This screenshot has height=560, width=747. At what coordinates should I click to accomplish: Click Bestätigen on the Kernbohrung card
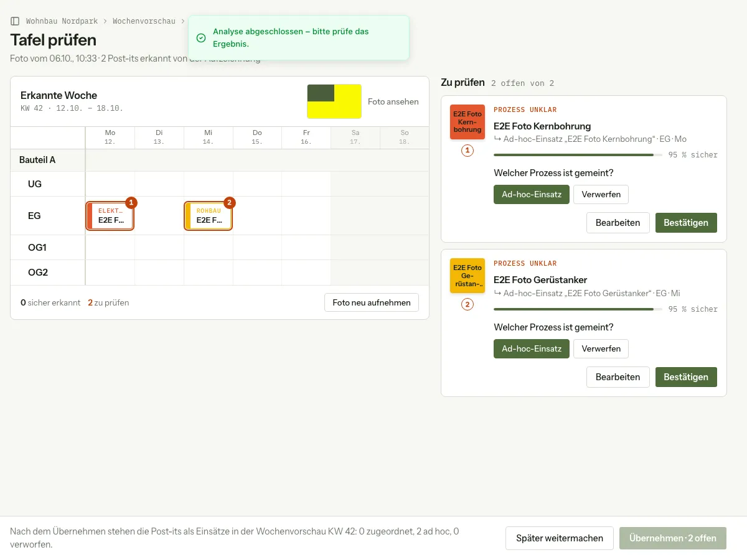coord(686,223)
